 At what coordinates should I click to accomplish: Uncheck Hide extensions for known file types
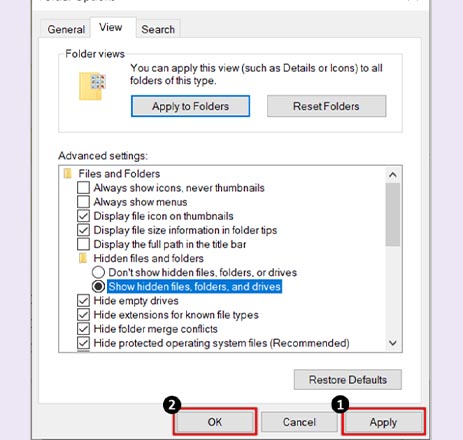pyautogui.click(x=83, y=315)
